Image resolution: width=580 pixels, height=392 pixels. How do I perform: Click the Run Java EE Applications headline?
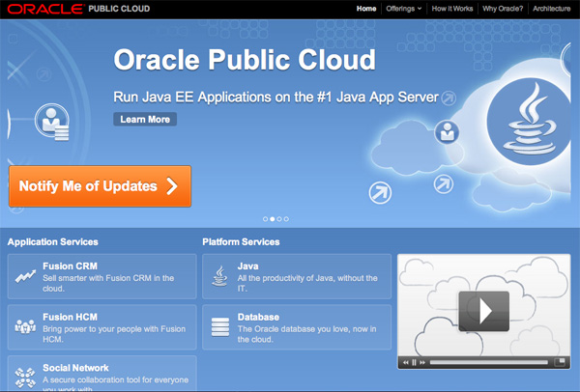click(x=275, y=98)
